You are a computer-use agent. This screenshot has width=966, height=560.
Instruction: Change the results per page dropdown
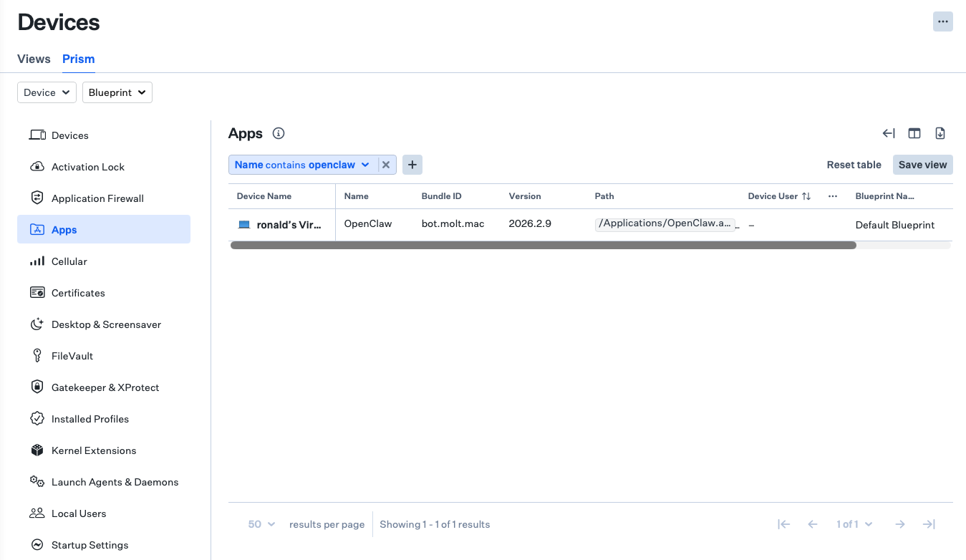(261, 524)
